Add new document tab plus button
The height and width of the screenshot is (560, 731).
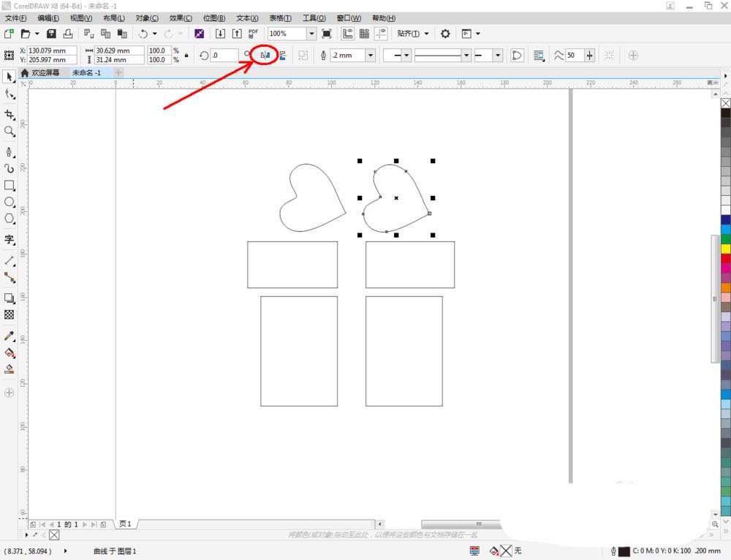(118, 72)
